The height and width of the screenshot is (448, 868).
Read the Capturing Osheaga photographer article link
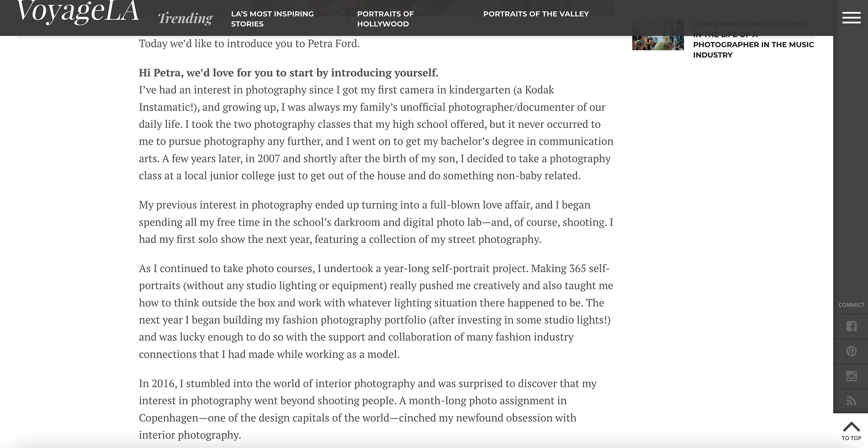753,39
